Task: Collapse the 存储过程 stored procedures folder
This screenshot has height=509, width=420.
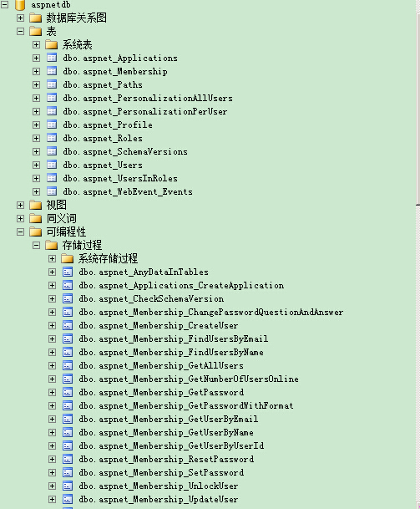Action: point(37,245)
